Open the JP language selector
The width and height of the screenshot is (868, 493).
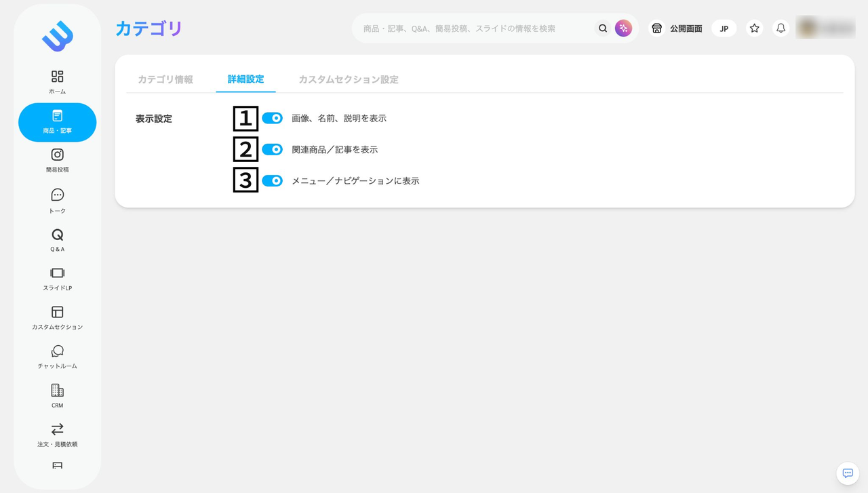point(724,28)
